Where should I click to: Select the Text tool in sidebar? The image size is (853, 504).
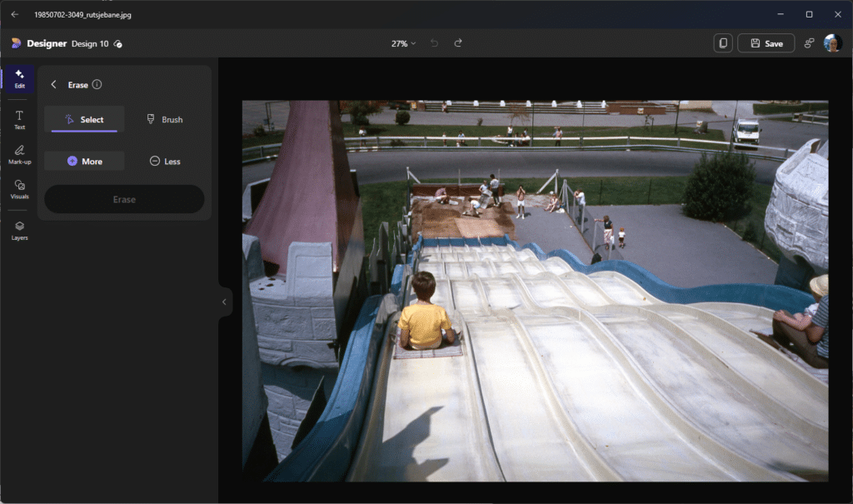tap(19, 120)
